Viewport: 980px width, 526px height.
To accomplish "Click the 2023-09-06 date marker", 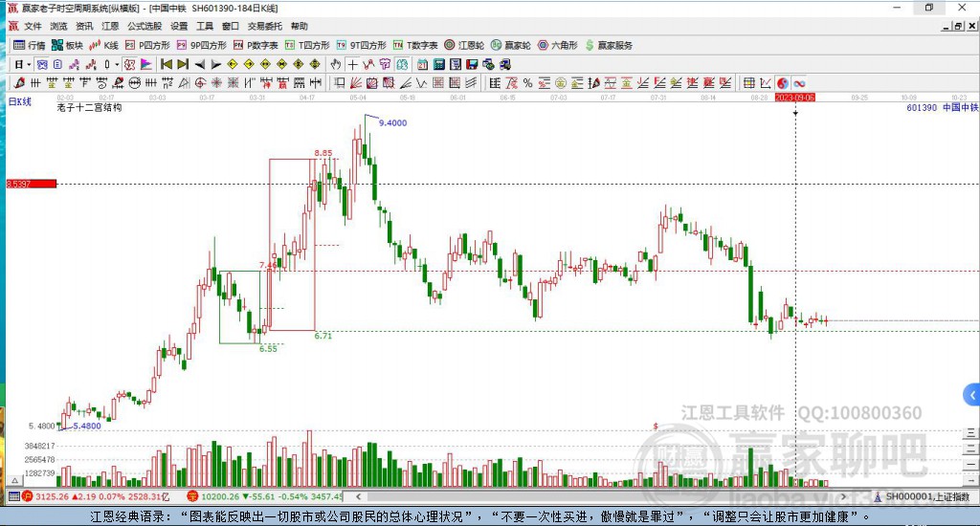I will pos(795,98).
